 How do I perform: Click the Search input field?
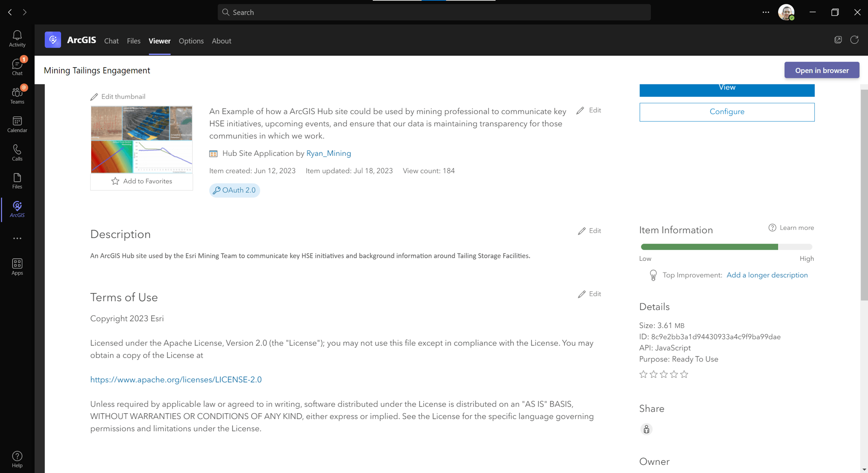coord(434,12)
